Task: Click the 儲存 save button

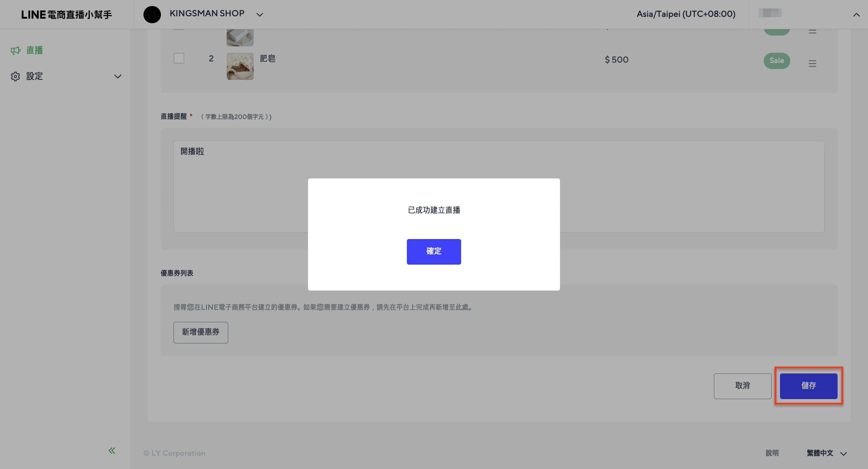Action: 808,386
